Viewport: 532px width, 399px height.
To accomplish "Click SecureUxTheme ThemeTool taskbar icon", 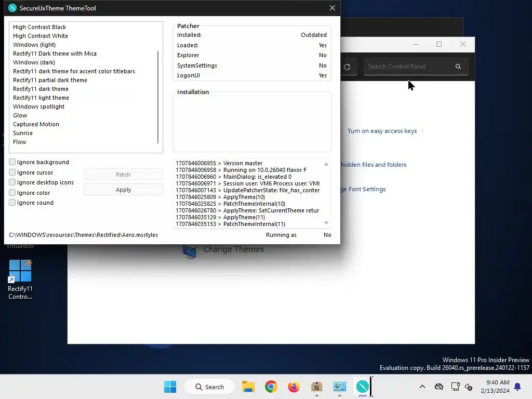I will pyautogui.click(x=362, y=387).
